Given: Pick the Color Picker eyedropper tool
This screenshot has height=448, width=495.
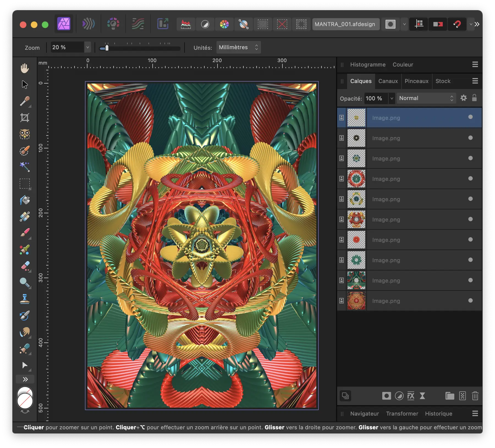Looking at the screenshot, I should pyautogui.click(x=25, y=101).
